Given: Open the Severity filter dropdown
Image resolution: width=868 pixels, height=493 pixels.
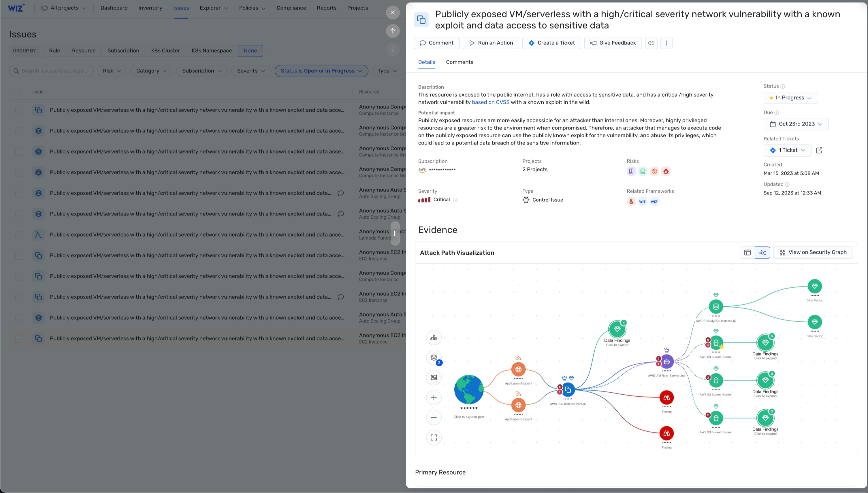Looking at the screenshot, I should click(x=251, y=71).
